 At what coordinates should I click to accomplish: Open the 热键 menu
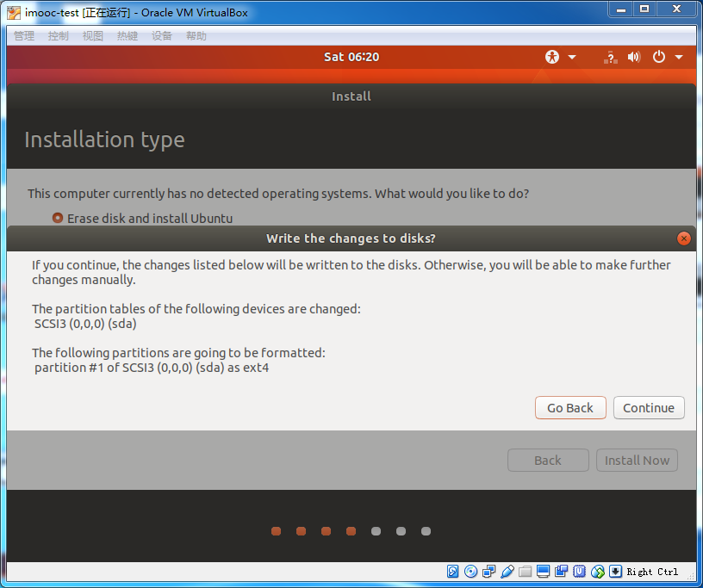pyautogui.click(x=128, y=36)
